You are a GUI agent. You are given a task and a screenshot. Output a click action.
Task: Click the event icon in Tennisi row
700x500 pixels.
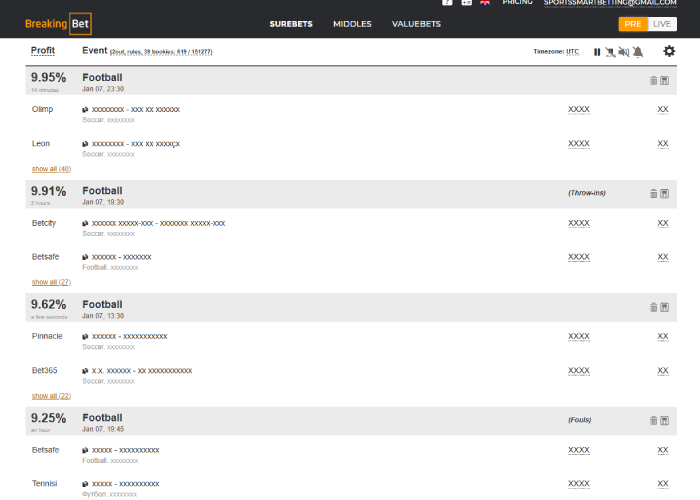point(85,484)
